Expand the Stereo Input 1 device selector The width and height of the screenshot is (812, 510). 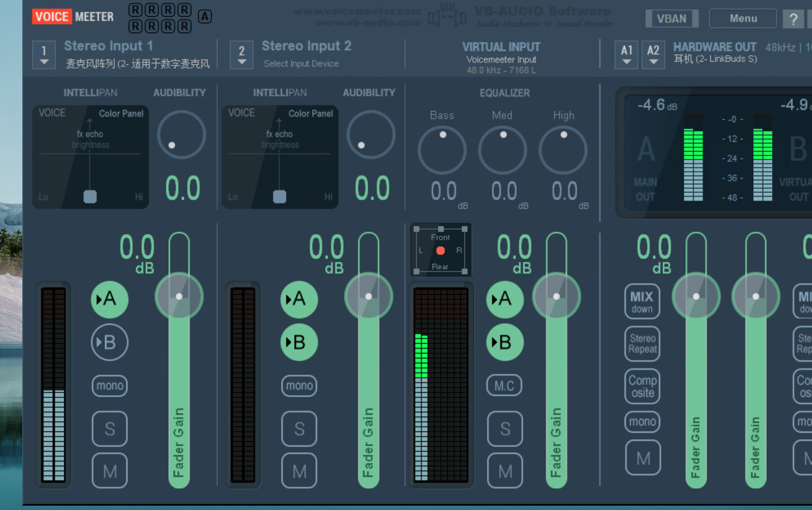pyautogui.click(x=44, y=55)
